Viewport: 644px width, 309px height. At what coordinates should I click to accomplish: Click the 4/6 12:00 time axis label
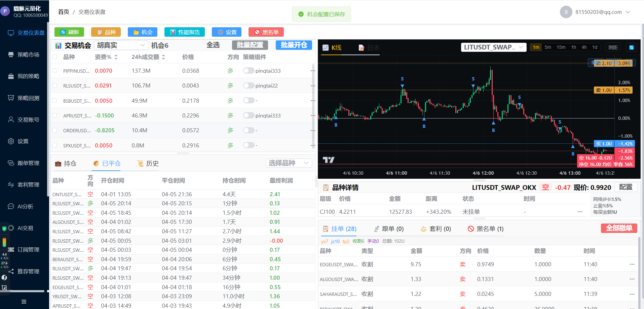tap(483, 173)
